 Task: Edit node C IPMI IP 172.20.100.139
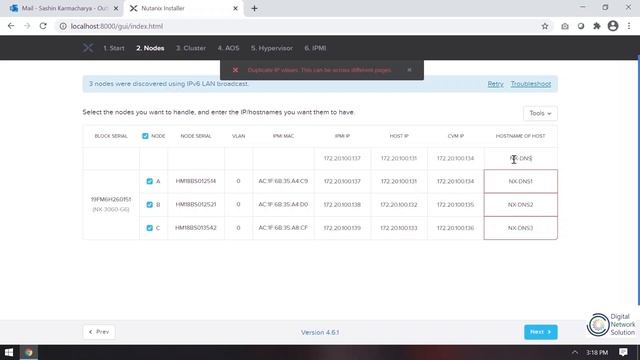[342, 228]
